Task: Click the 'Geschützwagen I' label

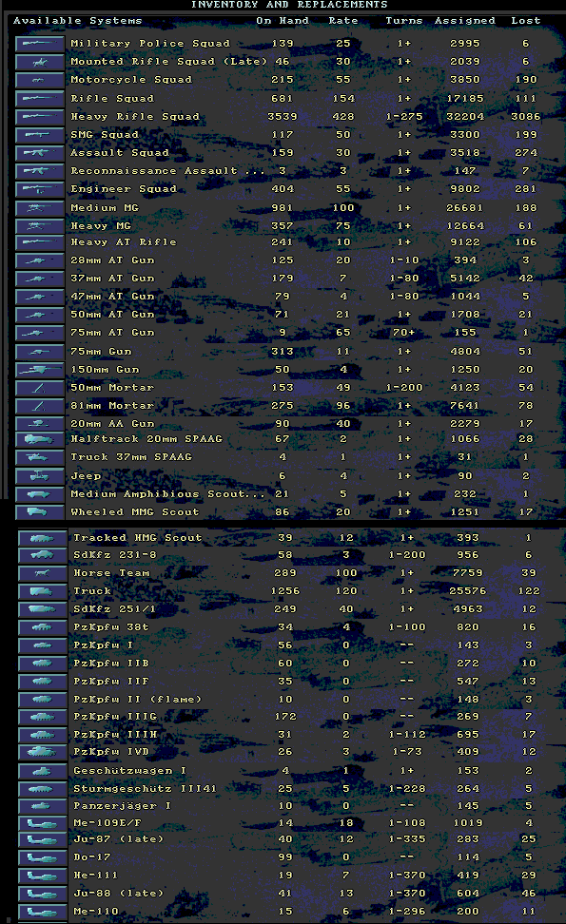Action: point(129,771)
